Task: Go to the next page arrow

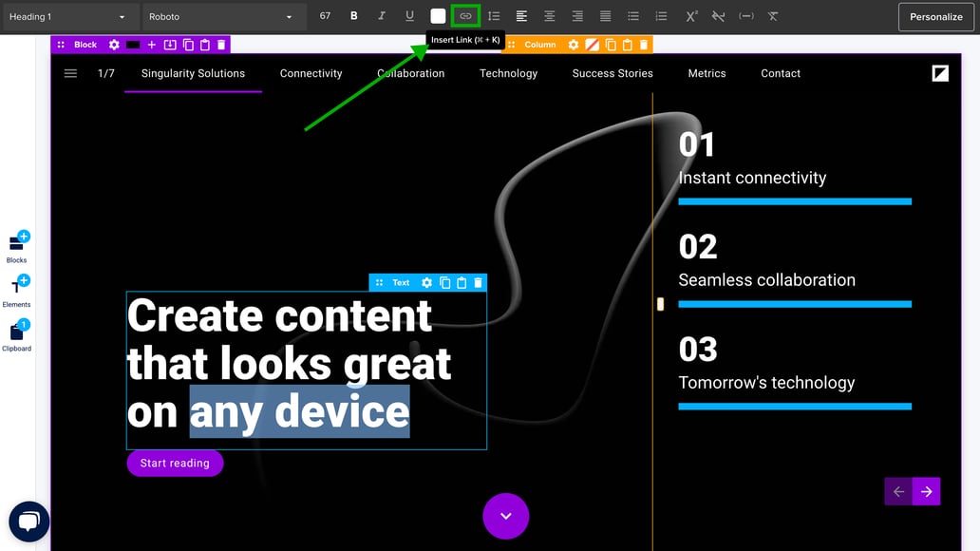Action: [926, 491]
